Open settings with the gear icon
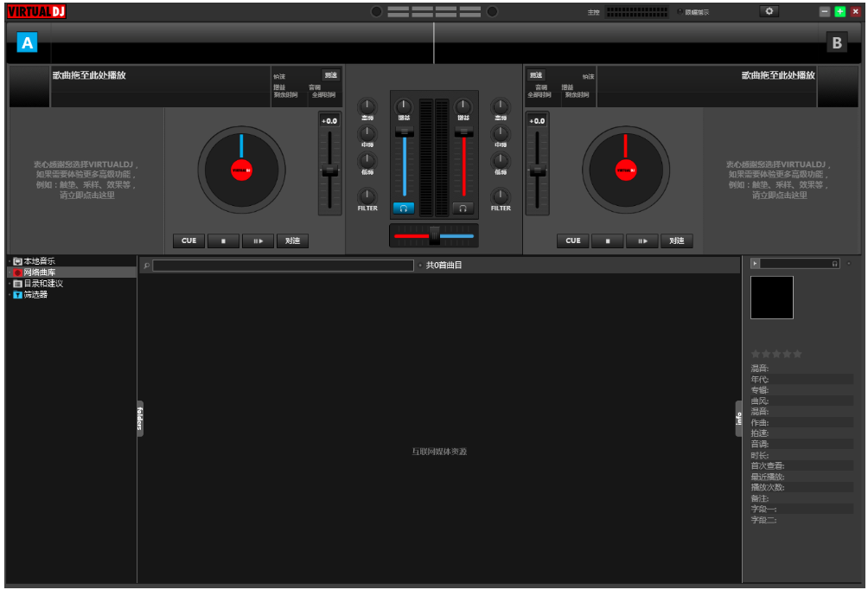Image resolution: width=868 pixels, height=590 pixels. pos(769,11)
